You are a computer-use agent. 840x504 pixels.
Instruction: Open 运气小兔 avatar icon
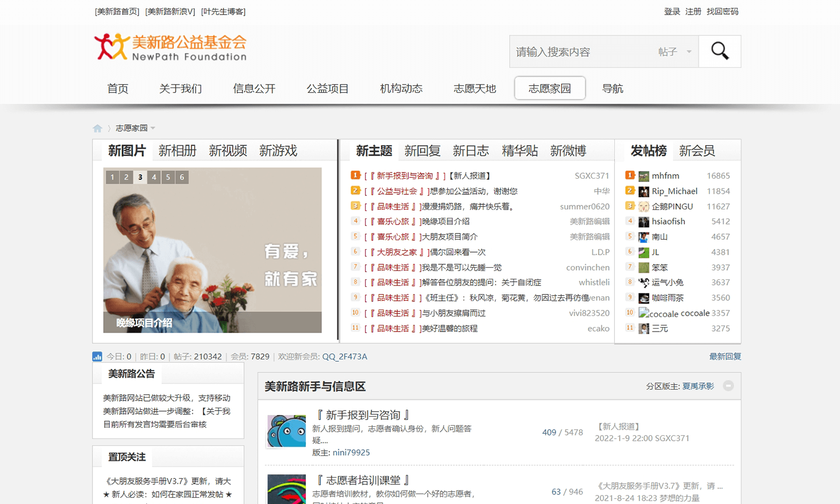[644, 283]
